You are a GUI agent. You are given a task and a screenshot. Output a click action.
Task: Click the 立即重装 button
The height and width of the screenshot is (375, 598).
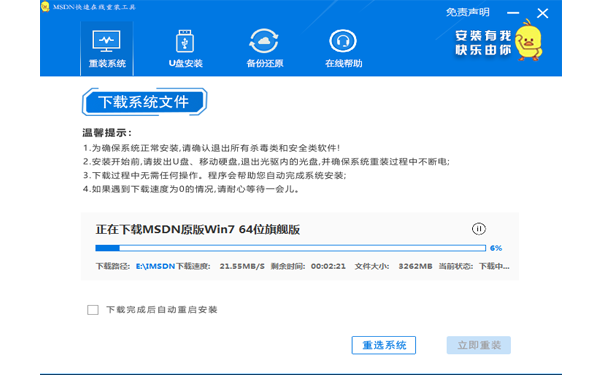click(479, 345)
